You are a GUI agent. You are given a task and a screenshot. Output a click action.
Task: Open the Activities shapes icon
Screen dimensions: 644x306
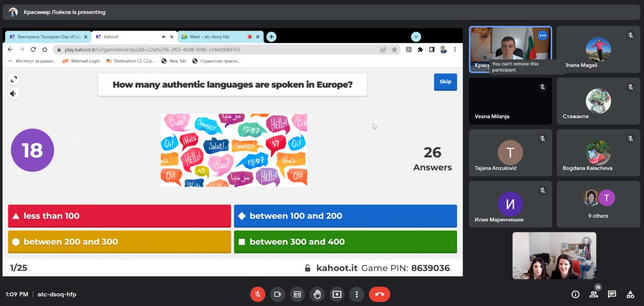pos(630,294)
